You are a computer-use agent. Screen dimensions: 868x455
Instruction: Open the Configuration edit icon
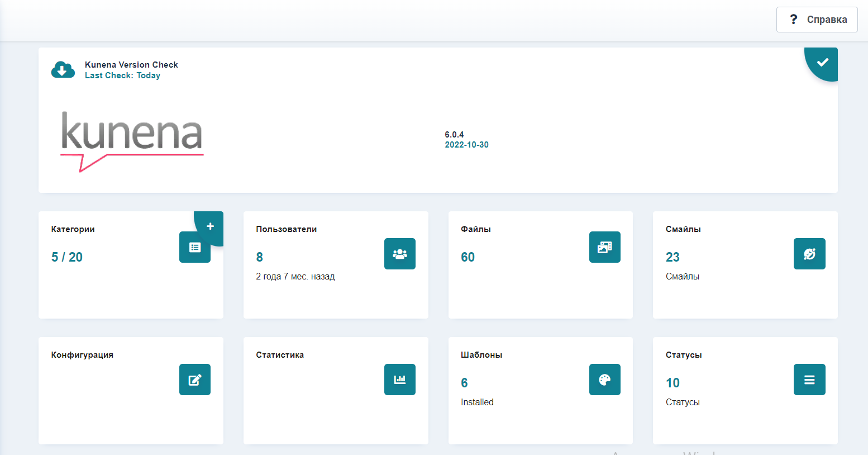(x=194, y=380)
